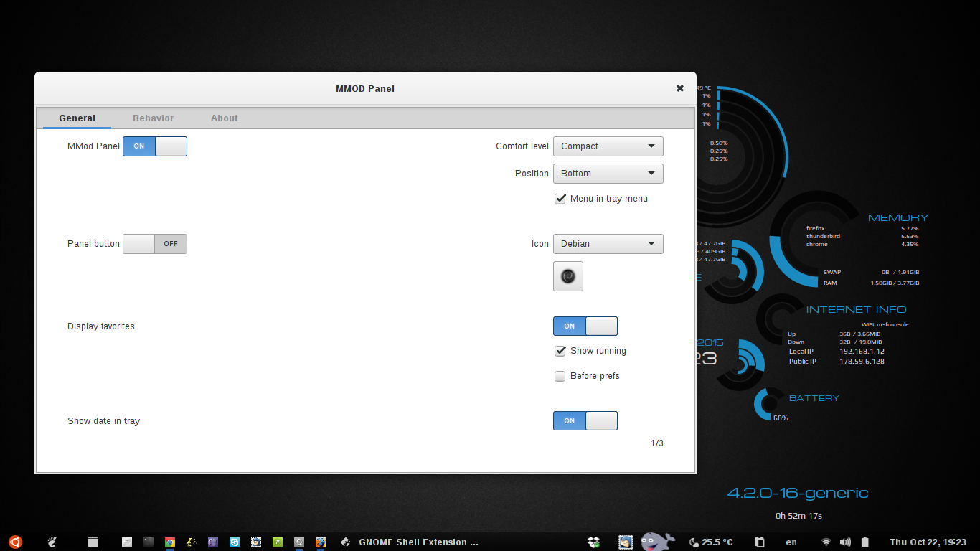Open the Wi-Fi network indicator

point(826,542)
